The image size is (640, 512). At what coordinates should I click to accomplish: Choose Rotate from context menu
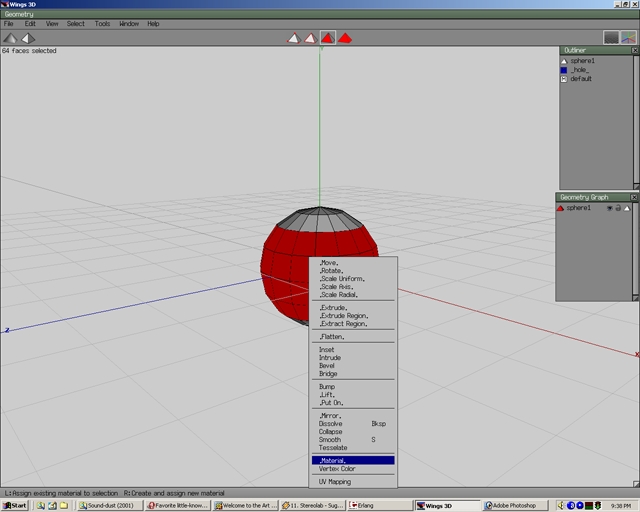tap(353, 271)
